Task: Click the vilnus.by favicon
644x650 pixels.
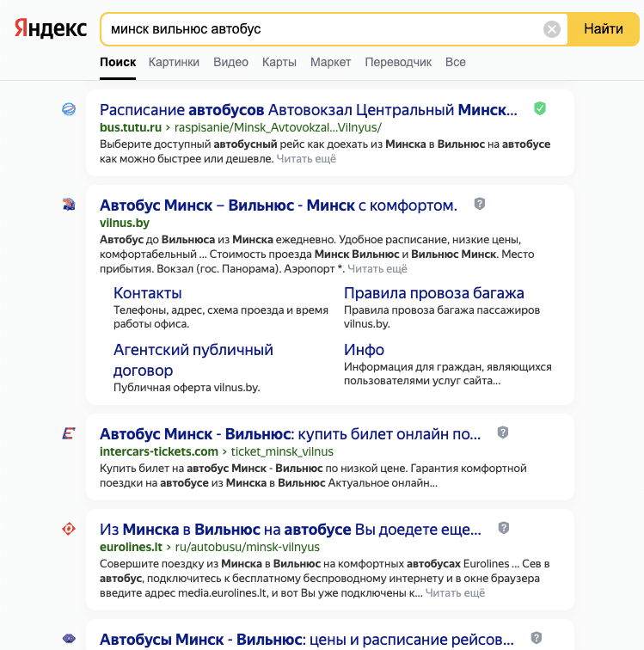Action: coord(69,205)
